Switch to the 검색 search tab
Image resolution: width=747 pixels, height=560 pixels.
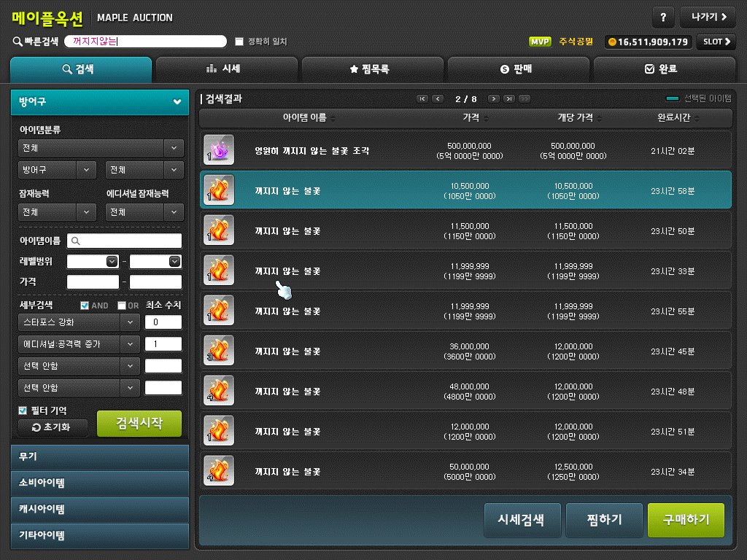pyautogui.click(x=81, y=69)
